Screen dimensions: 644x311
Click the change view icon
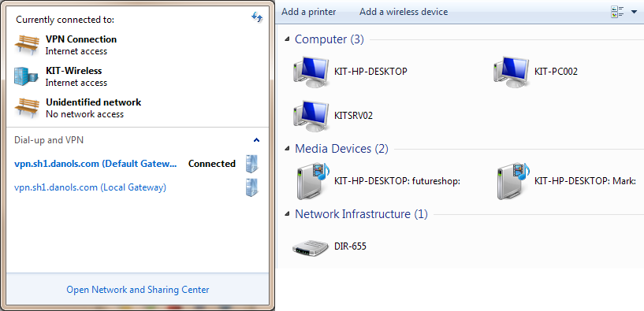point(617,13)
